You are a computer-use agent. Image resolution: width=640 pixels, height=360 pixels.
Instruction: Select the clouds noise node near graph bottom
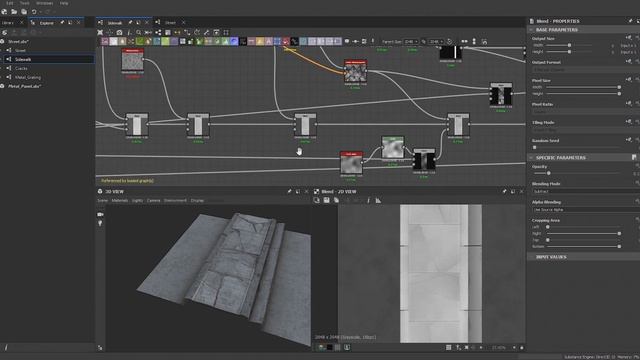(x=351, y=163)
